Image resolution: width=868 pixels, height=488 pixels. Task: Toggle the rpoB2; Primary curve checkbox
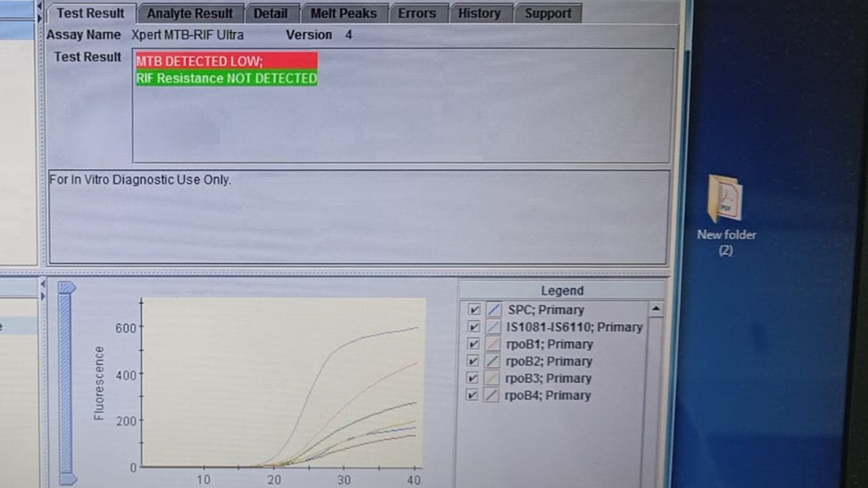coord(473,361)
